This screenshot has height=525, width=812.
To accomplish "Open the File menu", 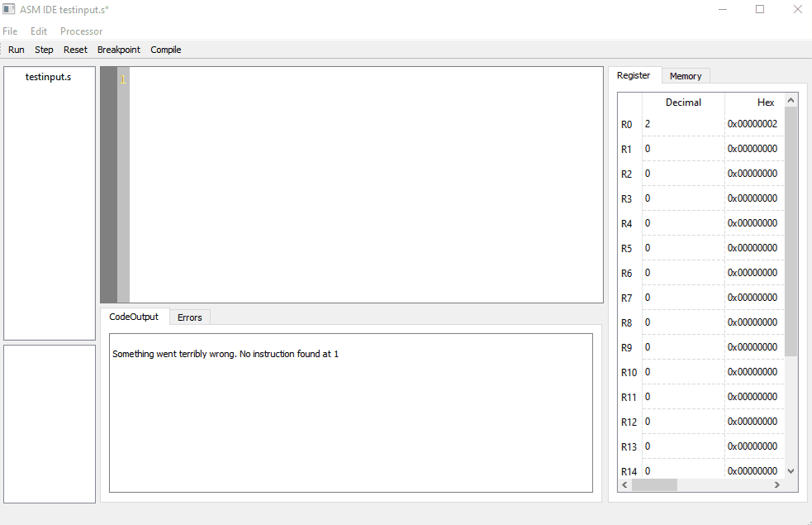I will coord(10,31).
